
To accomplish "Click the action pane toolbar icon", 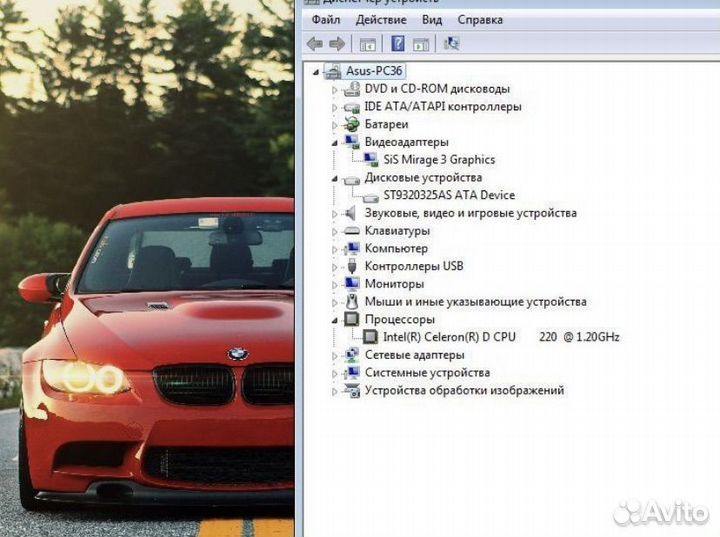I will pyautogui.click(x=421, y=45).
